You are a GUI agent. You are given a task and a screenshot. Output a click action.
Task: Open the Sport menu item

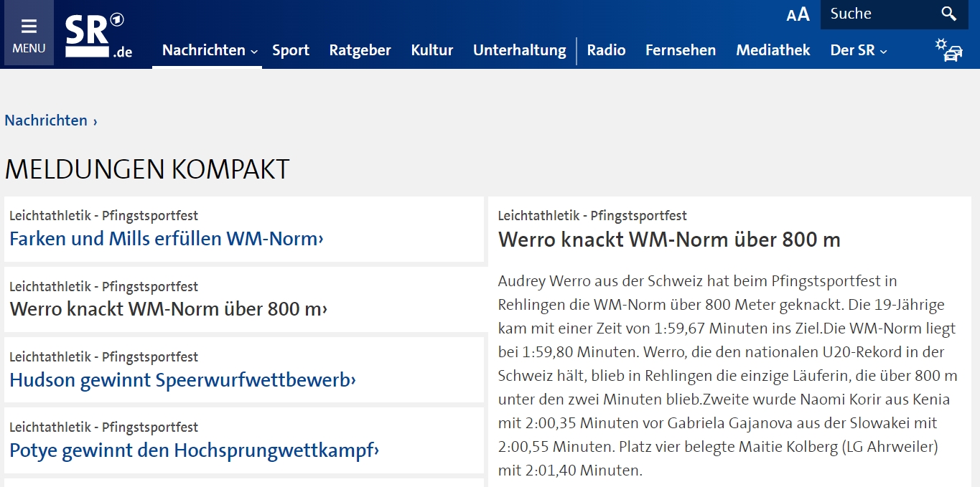(x=291, y=50)
